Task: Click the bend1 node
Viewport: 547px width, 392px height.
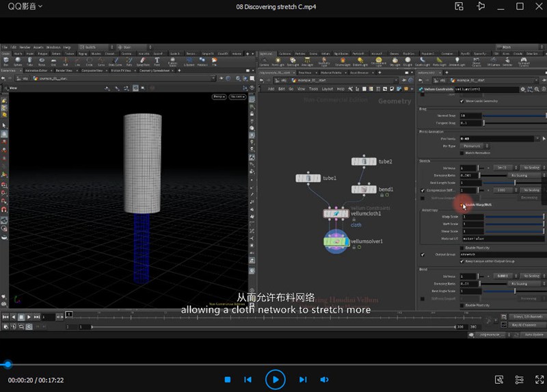Action: (364, 189)
